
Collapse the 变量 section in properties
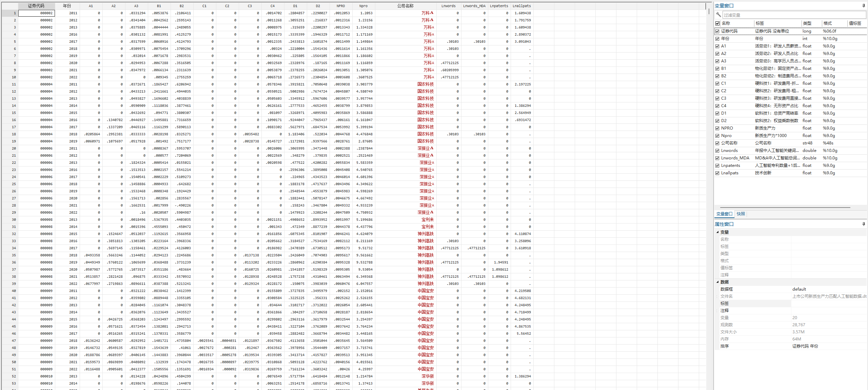(717, 232)
